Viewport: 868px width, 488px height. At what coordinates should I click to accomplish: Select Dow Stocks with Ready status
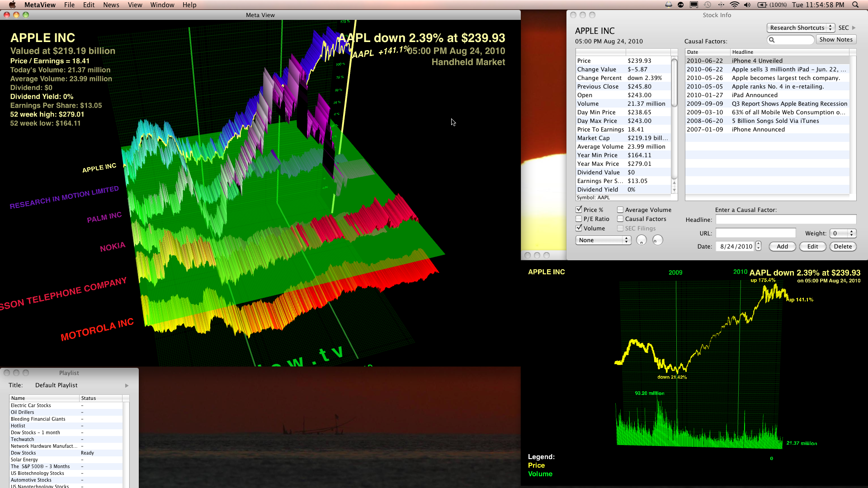tap(66, 453)
